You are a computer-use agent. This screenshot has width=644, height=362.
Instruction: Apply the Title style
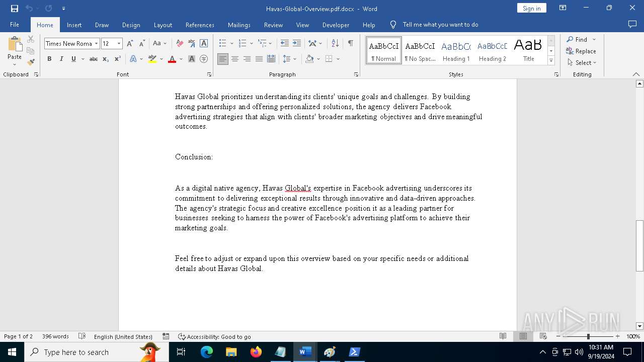[528, 50]
